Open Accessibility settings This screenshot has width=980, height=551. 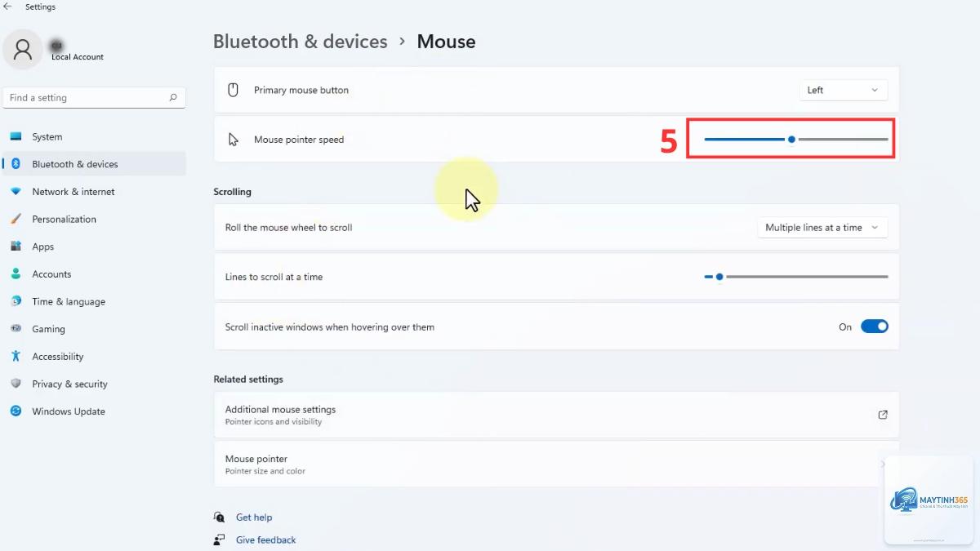pos(95,357)
